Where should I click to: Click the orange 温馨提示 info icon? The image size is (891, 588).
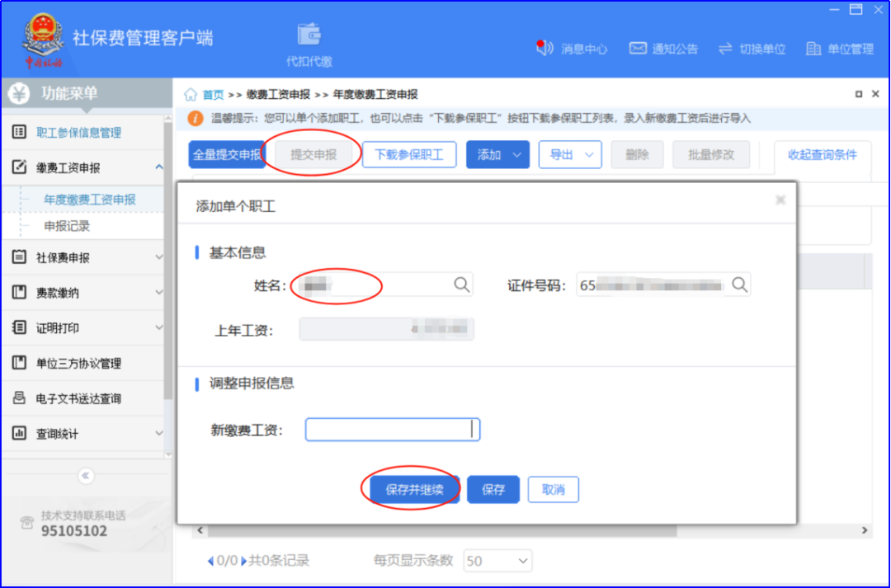pyautogui.click(x=195, y=118)
